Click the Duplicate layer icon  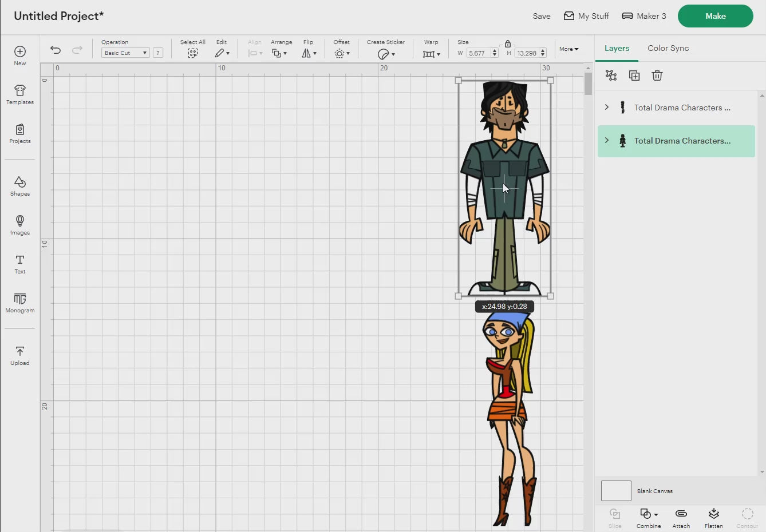click(634, 76)
